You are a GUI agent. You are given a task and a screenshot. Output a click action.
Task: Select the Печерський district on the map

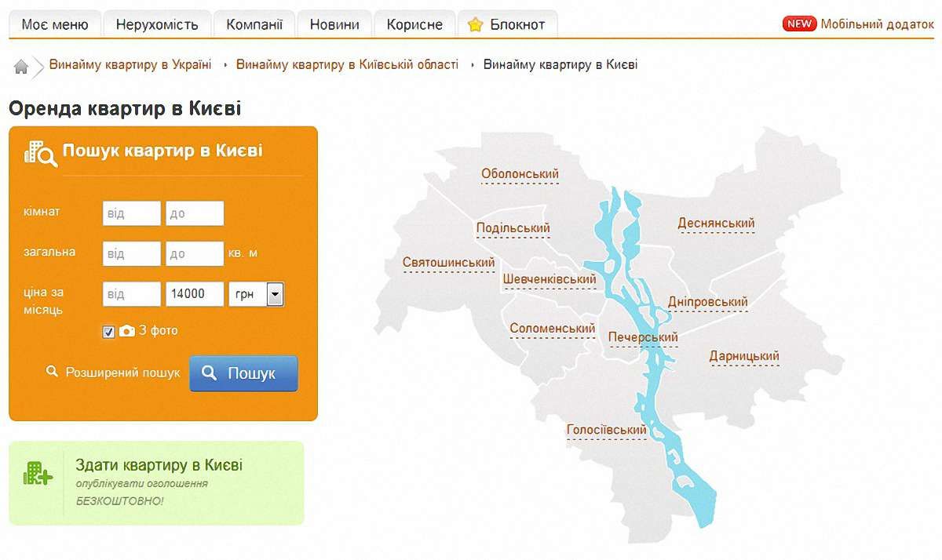click(643, 337)
